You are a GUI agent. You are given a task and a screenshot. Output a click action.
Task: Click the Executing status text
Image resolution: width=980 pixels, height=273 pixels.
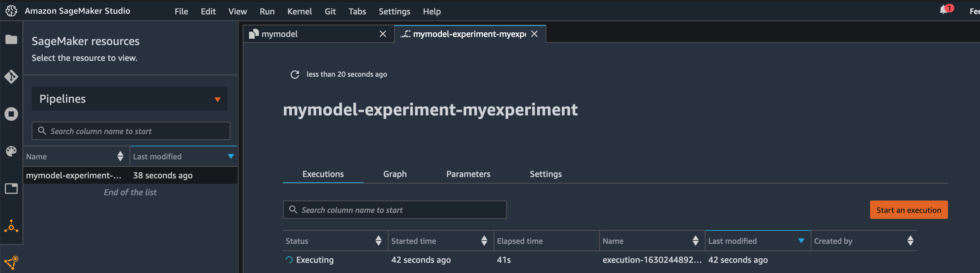[315, 260]
